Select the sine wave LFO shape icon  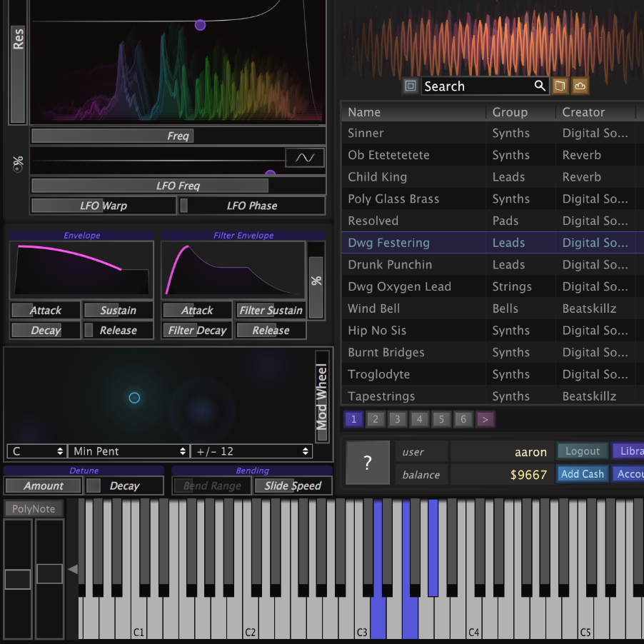point(305,157)
